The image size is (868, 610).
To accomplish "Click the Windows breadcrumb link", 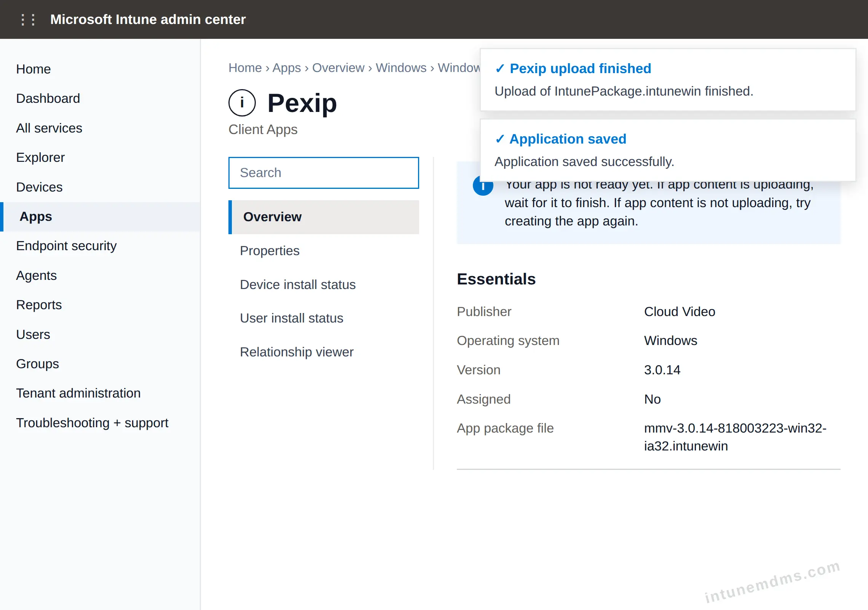I will point(401,67).
